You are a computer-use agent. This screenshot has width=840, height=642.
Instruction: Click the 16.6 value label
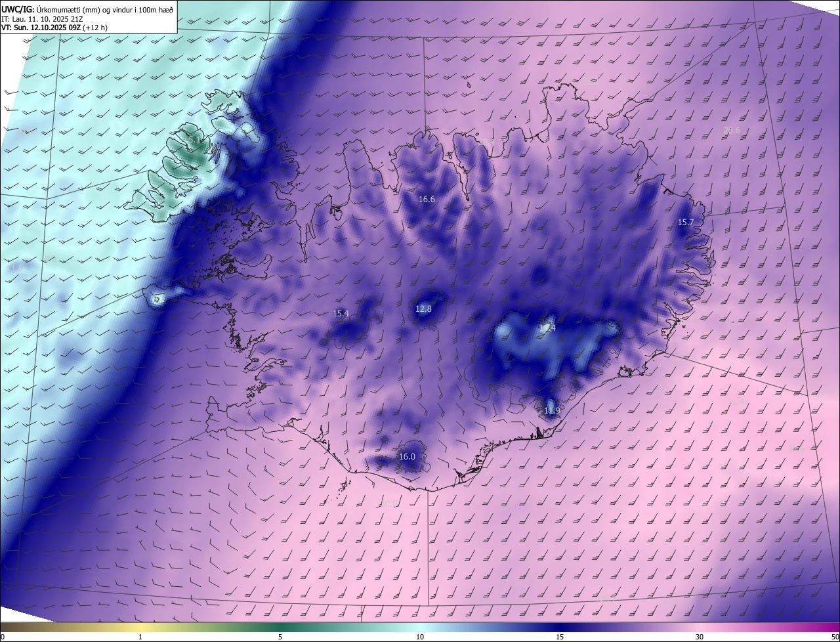click(427, 199)
